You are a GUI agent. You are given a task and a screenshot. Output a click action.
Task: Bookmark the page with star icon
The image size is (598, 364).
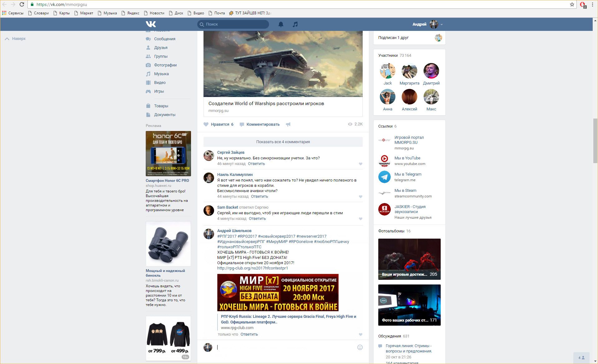click(x=572, y=4)
